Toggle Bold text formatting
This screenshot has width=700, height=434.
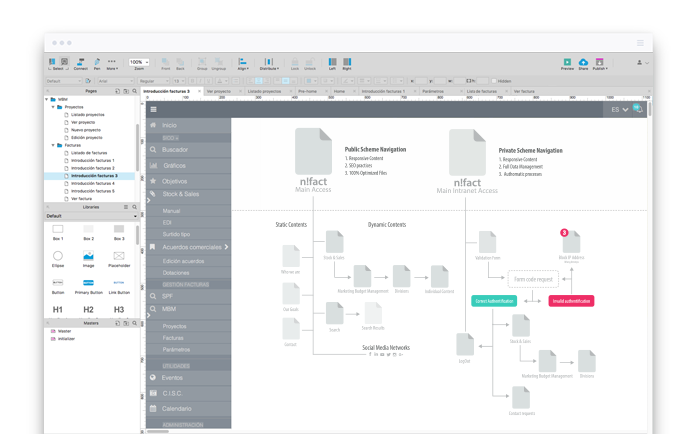(x=192, y=81)
